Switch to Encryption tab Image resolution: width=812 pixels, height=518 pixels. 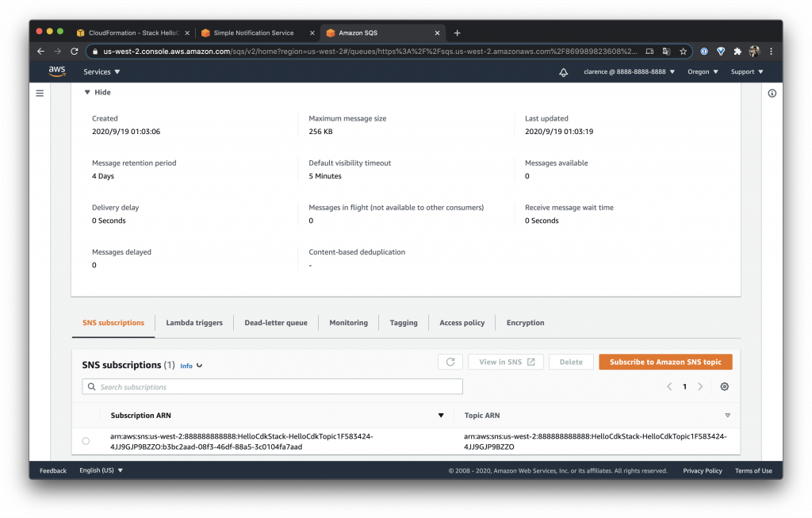tap(525, 323)
